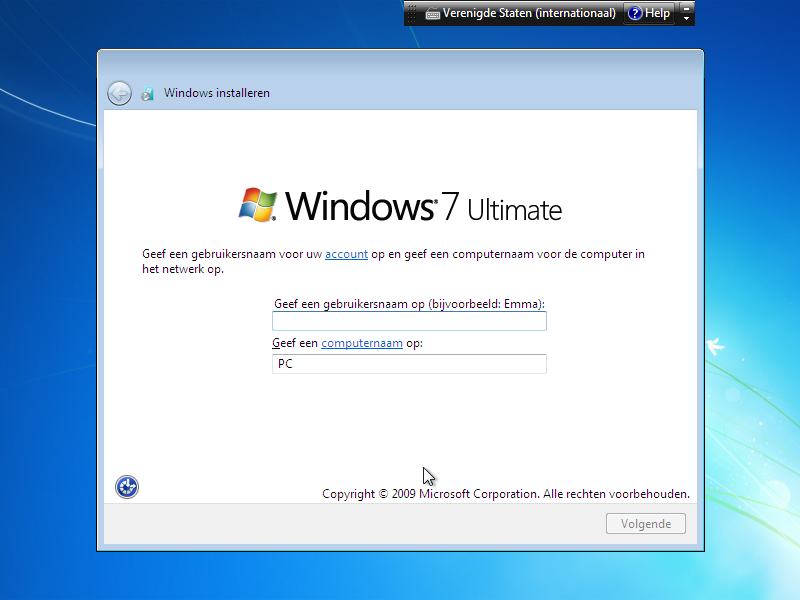Click the keyboard icon on the language bar

434,13
